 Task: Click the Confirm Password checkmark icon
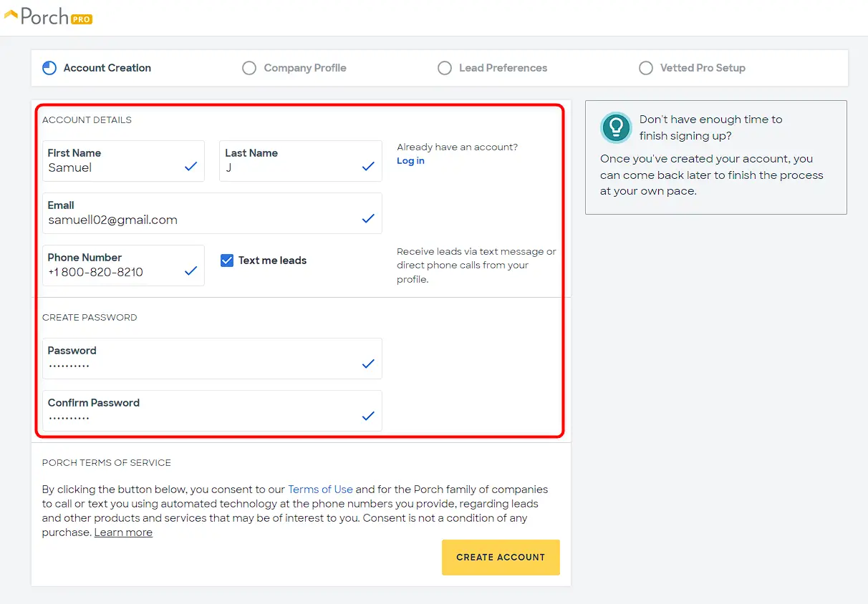tap(368, 416)
